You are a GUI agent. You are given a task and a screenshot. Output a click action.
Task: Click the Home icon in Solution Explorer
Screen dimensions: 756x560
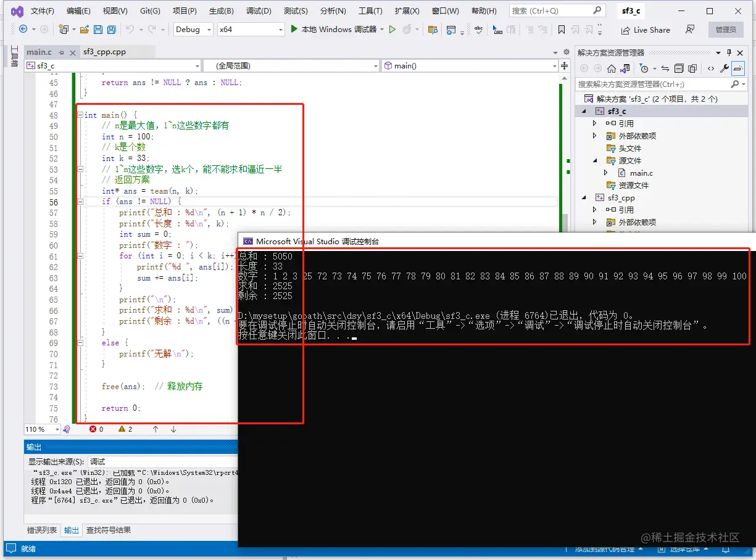tap(612, 68)
